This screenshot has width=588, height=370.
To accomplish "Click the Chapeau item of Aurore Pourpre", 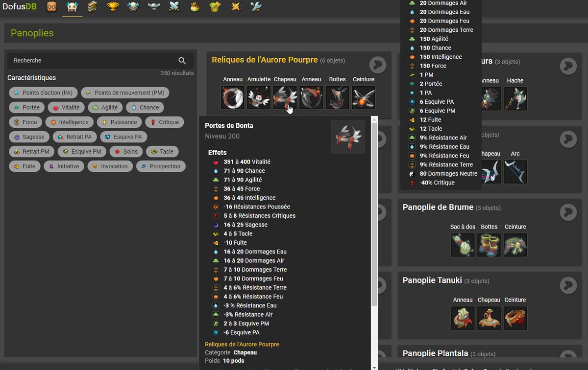I will pyautogui.click(x=285, y=98).
